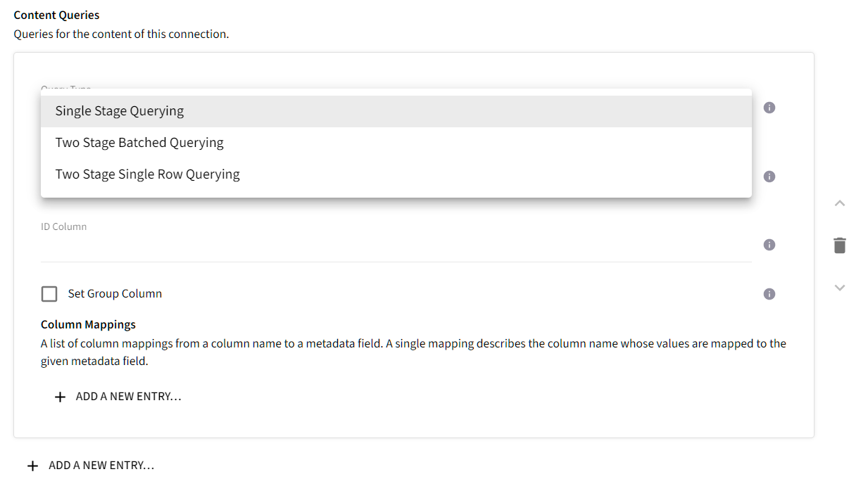This screenshot has width=868, height=486.
Task: Open the info tooltip beside ID Column
Action: 769,244
